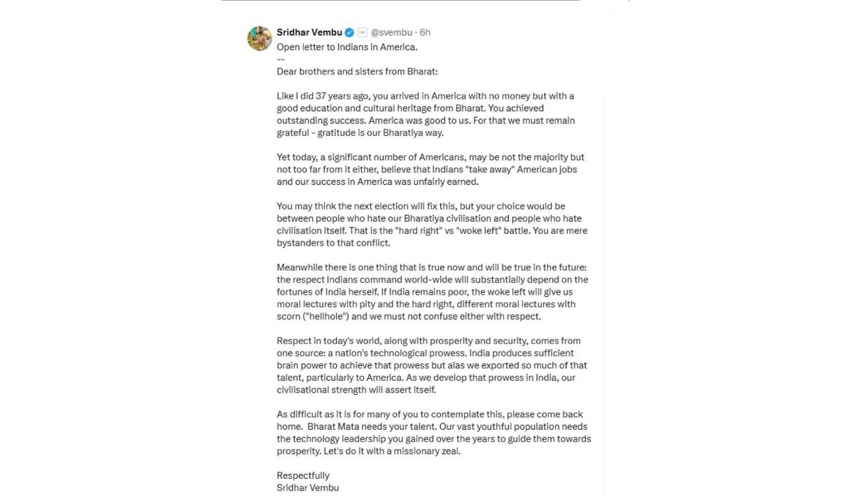
Task: Open the 6h timestamp link
Action: 425,32
